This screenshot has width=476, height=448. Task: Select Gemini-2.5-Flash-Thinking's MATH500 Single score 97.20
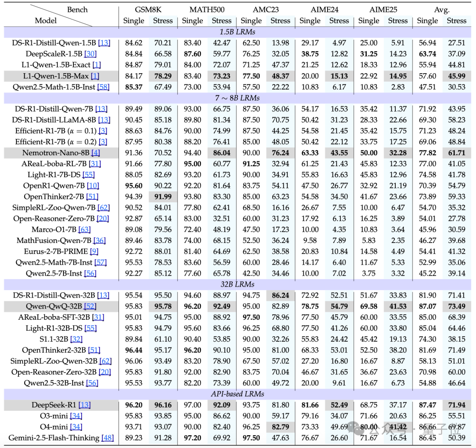tap(193, 438)
